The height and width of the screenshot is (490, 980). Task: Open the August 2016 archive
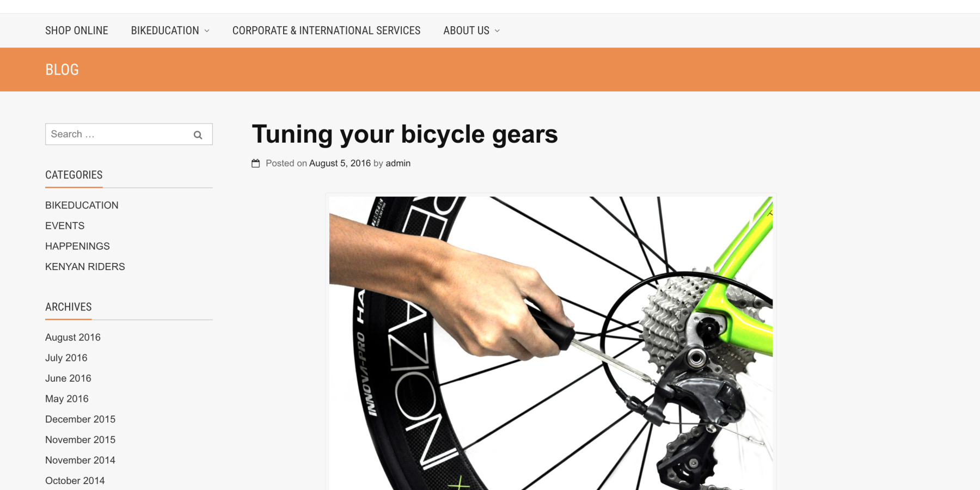(x=73, y=338)
